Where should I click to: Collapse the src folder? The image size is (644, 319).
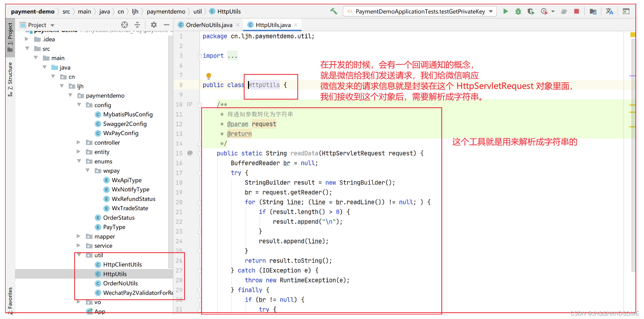click(x=27, y=49)
